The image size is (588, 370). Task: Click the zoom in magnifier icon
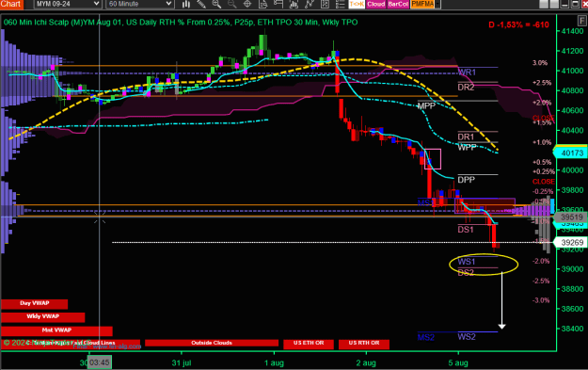(x=216, y=4)
